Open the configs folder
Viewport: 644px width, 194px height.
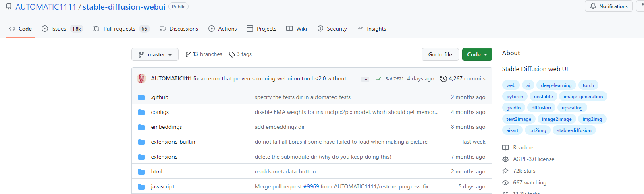tap(160, 112)
